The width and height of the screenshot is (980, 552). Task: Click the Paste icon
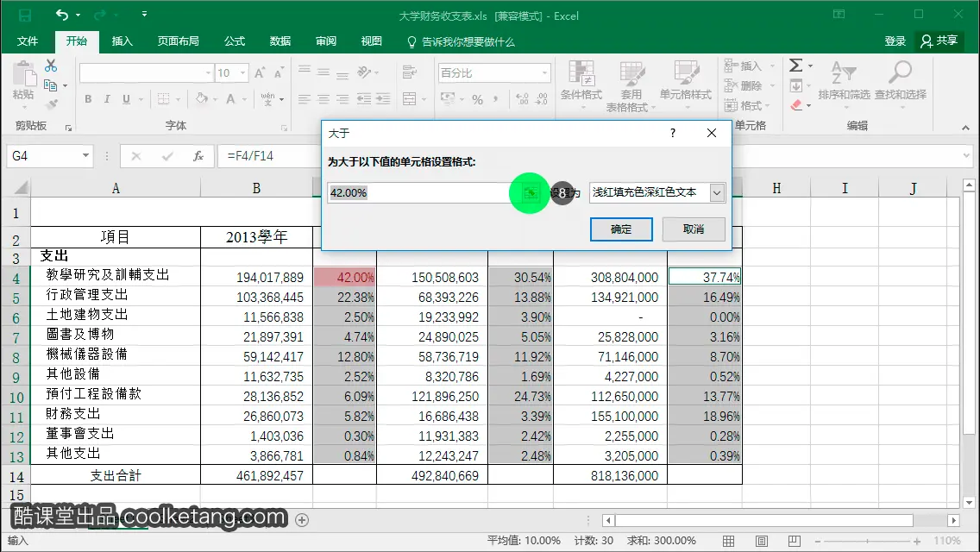coord(24,75)
